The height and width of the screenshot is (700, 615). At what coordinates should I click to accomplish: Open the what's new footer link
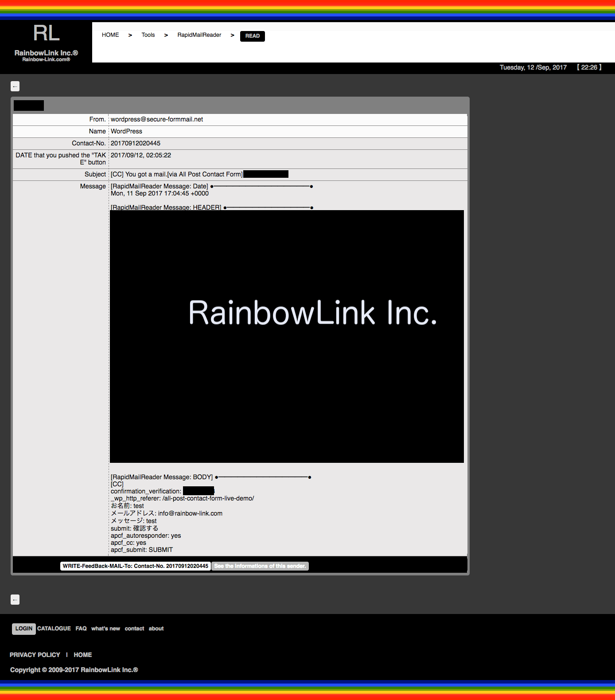pos(105,629)
